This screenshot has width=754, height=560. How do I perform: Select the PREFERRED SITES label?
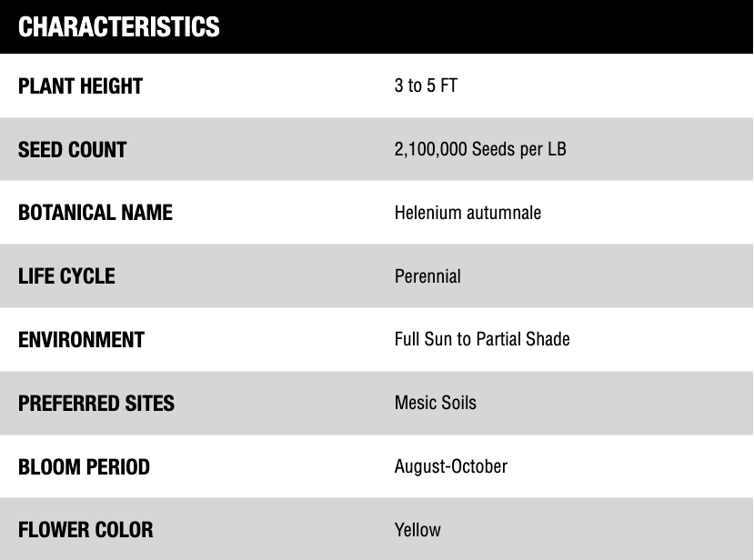[x=96, y=403]
